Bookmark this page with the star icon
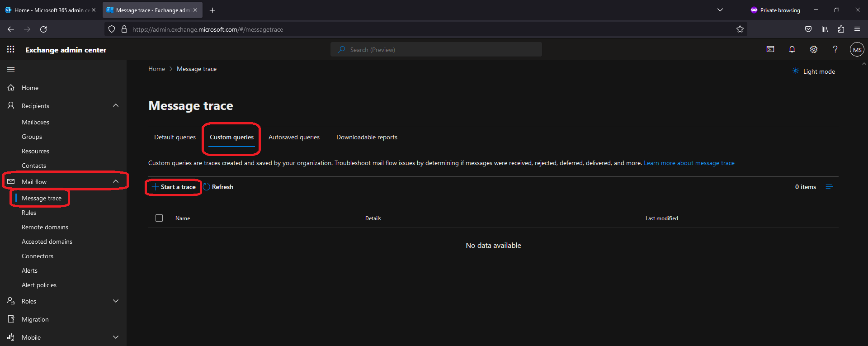The width and height of the screenshot is (868, 346). point(740,29)
